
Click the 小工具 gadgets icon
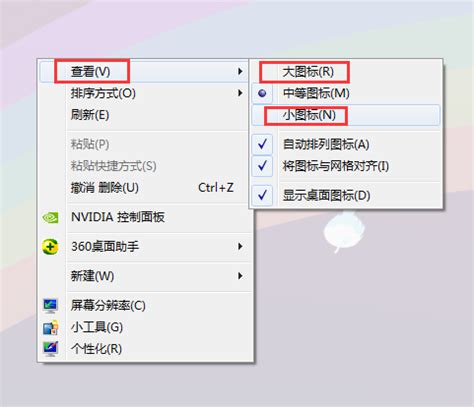tap(51, 327)
